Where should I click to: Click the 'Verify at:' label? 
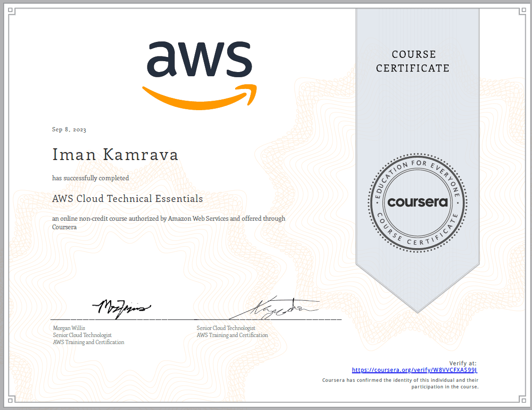[463, 363]
